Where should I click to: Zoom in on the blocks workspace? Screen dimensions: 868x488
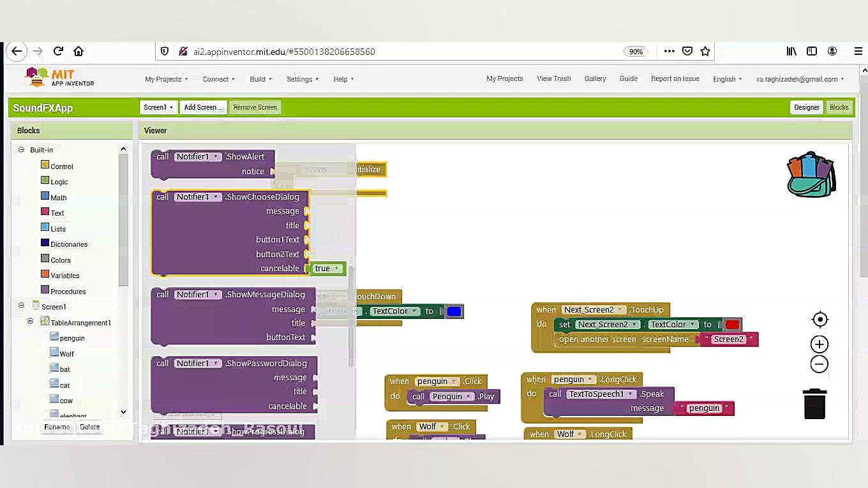pyautogui.click(x=819, y=344)
